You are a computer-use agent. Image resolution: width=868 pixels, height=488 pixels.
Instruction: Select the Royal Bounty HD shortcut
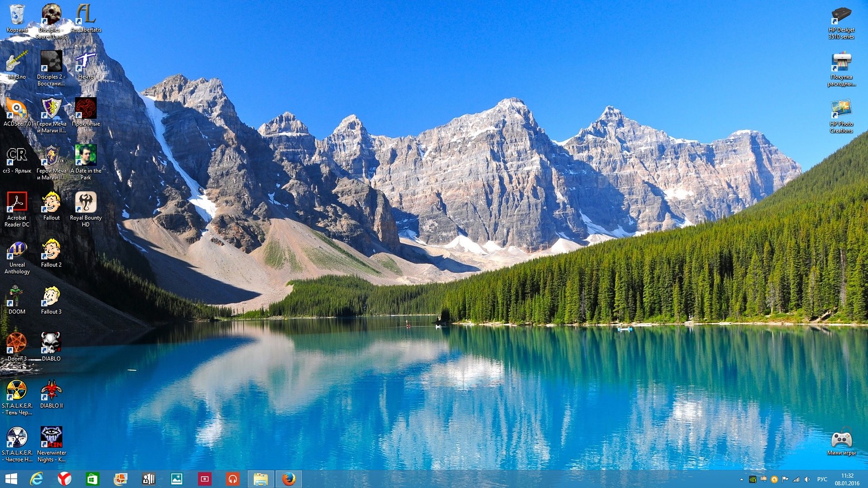coord(86,210)
